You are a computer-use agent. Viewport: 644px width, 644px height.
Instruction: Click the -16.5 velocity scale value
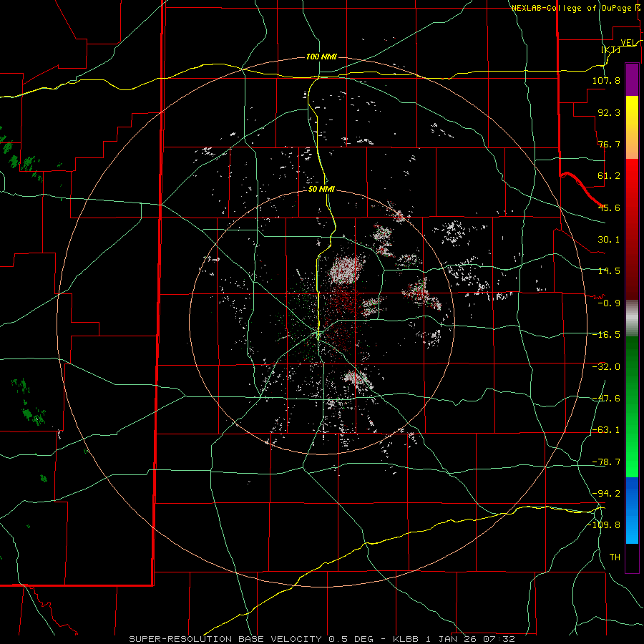tap(606, 335)
